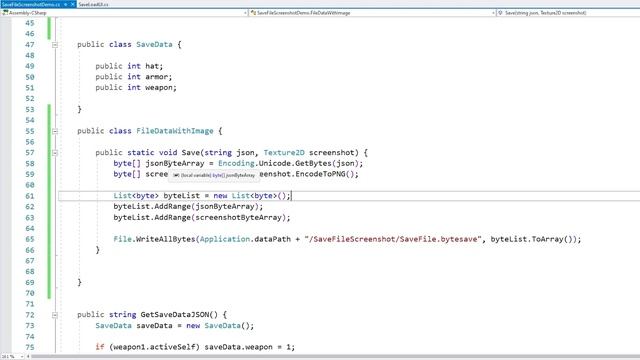Viewport: 640px width, 360px height.
Task: Collapse the GetSaveDataJSON method region
Action: coord(55,315)
